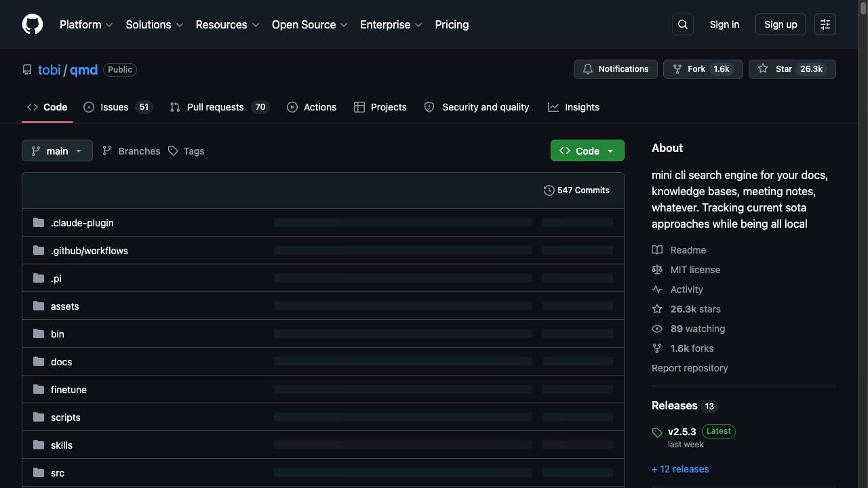Click the scales icon beside MIT license
The image size is (868, 488).
657,270
